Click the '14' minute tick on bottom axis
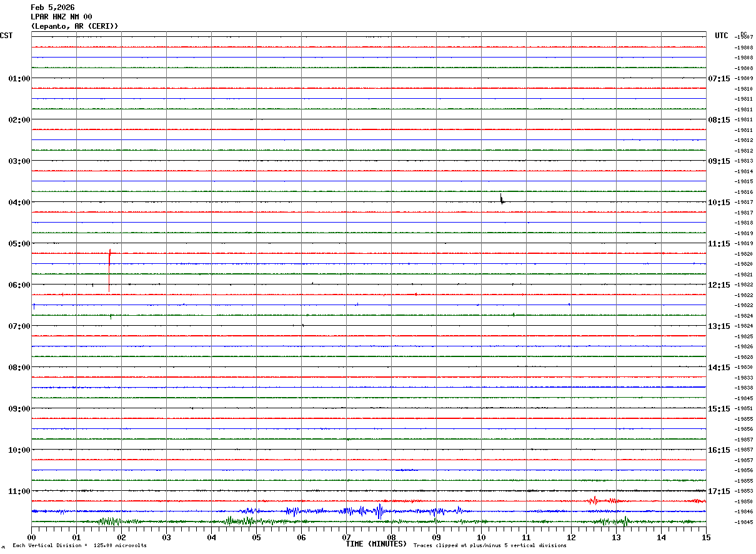 pos(662,537)
